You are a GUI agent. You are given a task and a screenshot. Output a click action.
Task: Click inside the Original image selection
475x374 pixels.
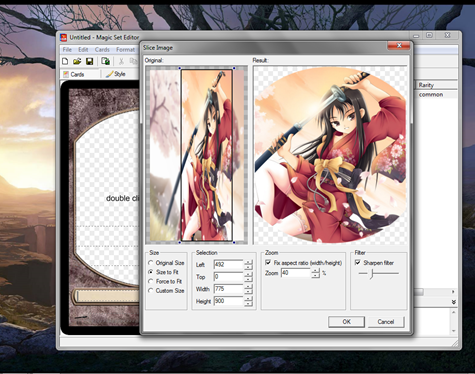click(207, 155)
